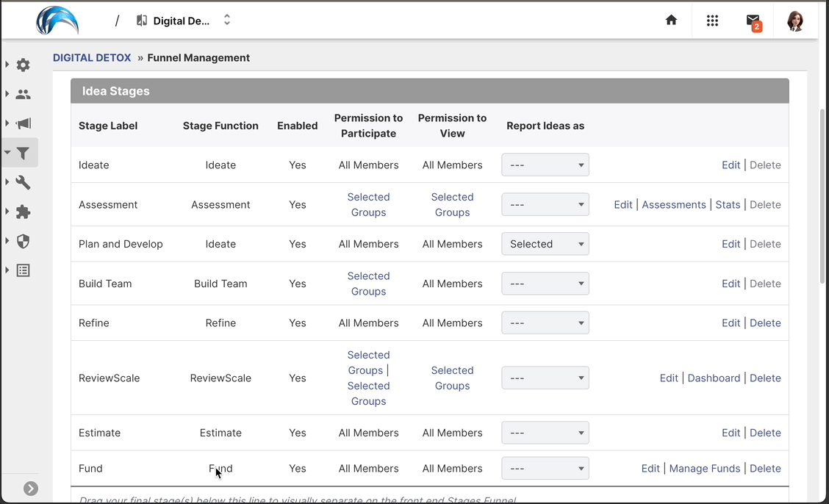
Task: Open Report Ideas dropdown for Ideate stage
Action: click(x=545, y=165)
